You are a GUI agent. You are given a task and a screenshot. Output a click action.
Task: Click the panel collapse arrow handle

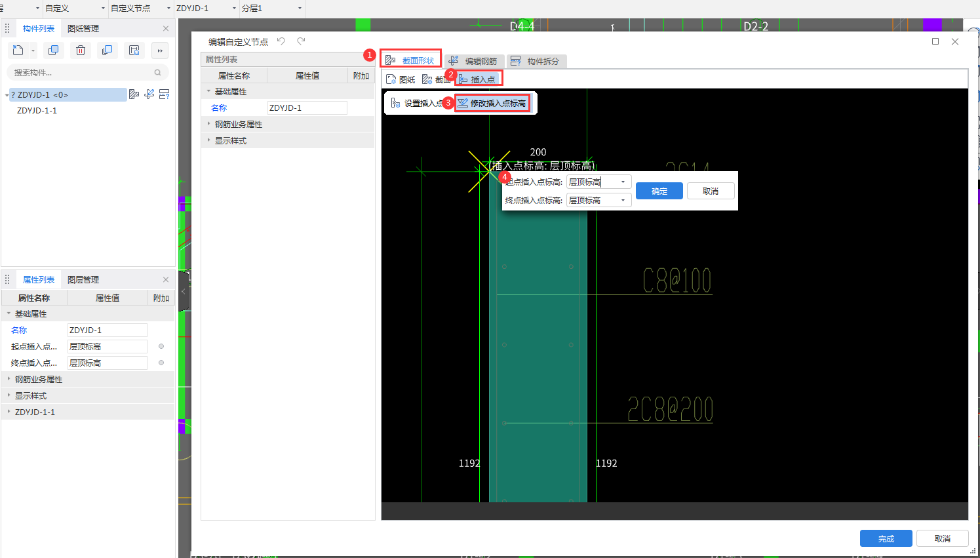pyautogui.click(x=184, y=291)
